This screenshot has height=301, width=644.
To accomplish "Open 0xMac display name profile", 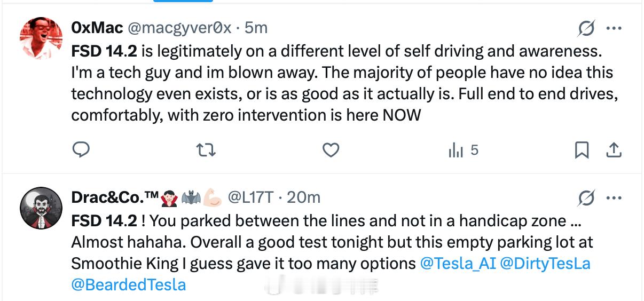I will 97,27.
